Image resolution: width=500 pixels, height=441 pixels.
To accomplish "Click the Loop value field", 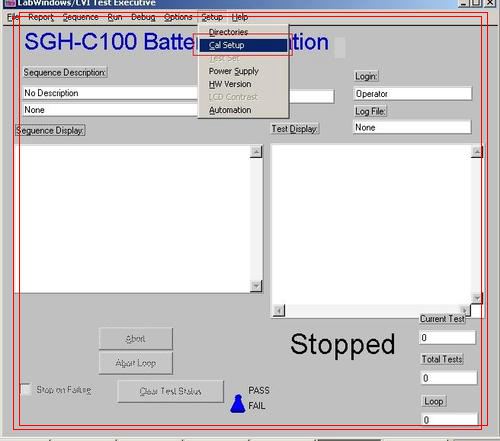I will [x=449, y=419].
